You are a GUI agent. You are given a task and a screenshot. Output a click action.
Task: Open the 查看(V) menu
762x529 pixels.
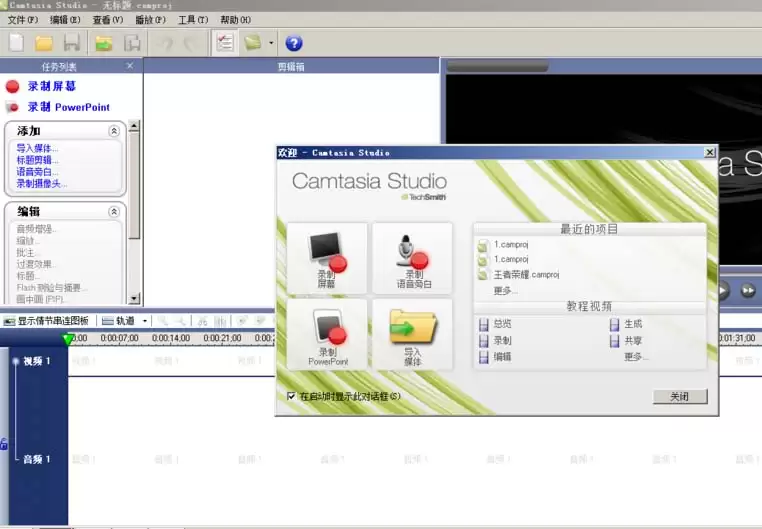[108, 20]
